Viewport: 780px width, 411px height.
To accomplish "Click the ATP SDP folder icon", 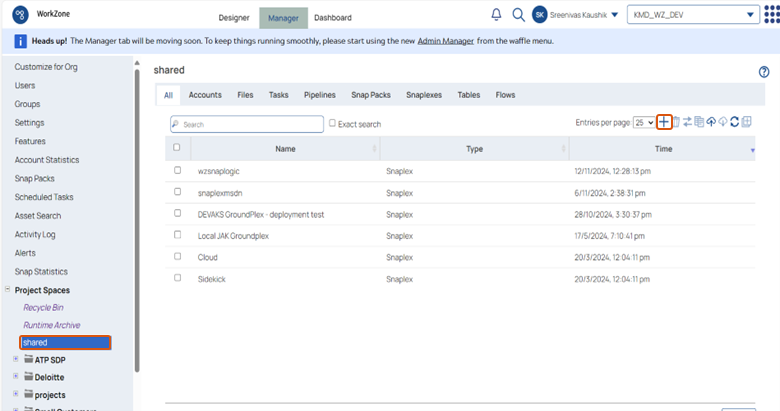I will [28, 359].
